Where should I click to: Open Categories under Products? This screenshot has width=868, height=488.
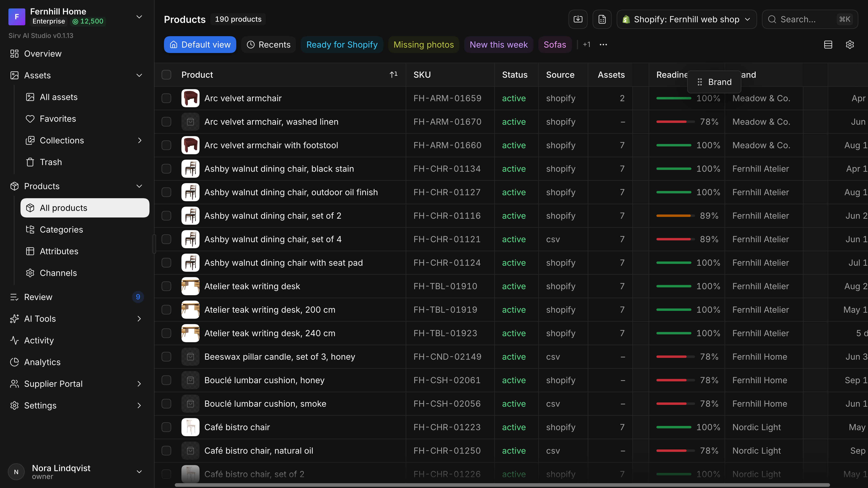pyautogui.click(x=85, y=229)
